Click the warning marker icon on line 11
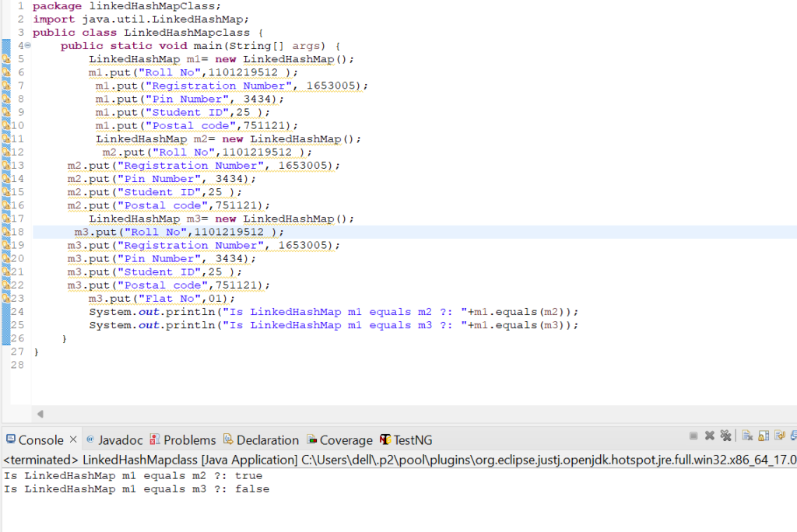 tap(6, 138)
